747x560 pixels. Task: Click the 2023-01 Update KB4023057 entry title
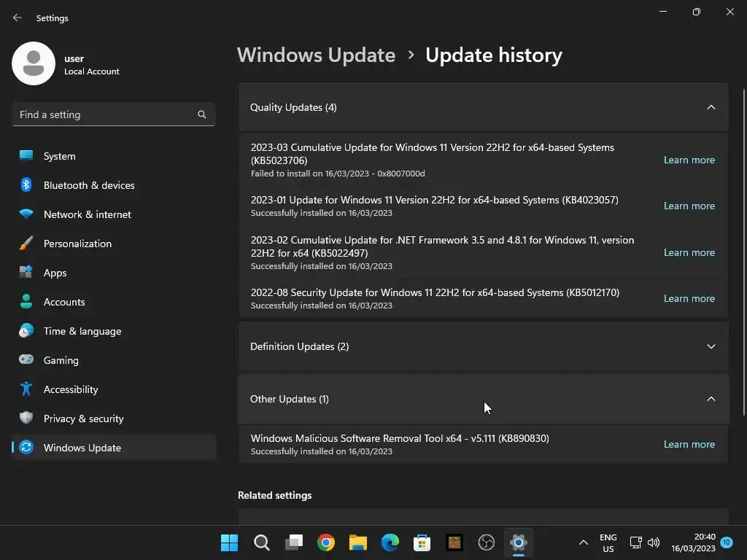(435, 200)
